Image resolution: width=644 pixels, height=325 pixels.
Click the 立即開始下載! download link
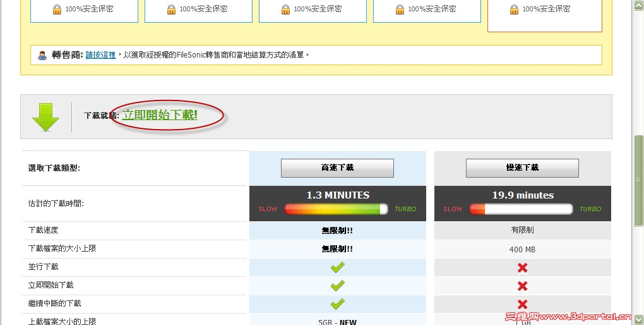click(160, 115)
